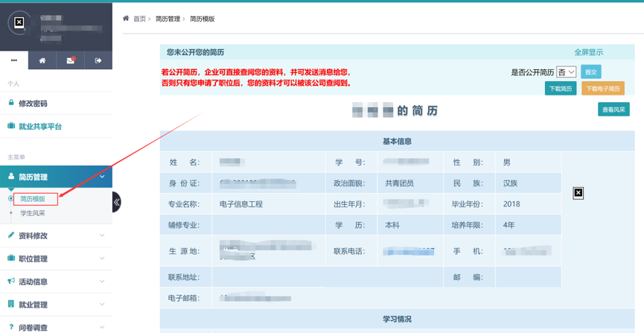The image size is (644, 333).
Task: Click the 提交 submit button
Action: pos(590,72)
